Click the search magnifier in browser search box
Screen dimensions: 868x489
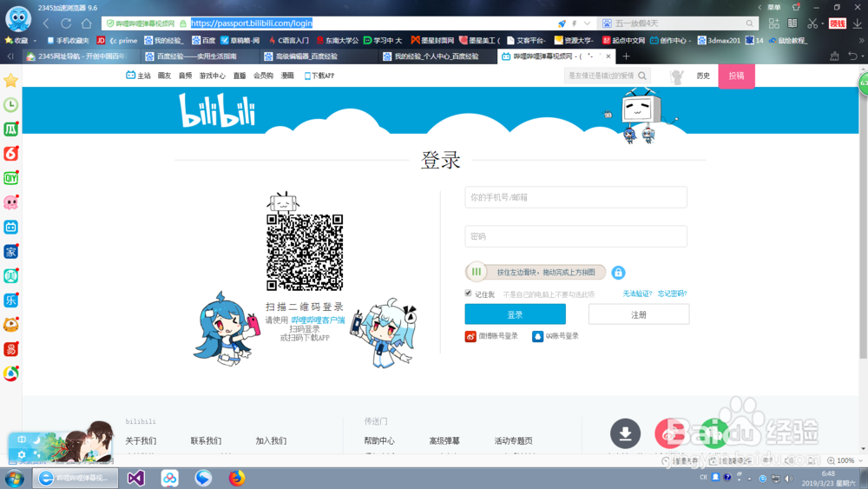[750, 23]
